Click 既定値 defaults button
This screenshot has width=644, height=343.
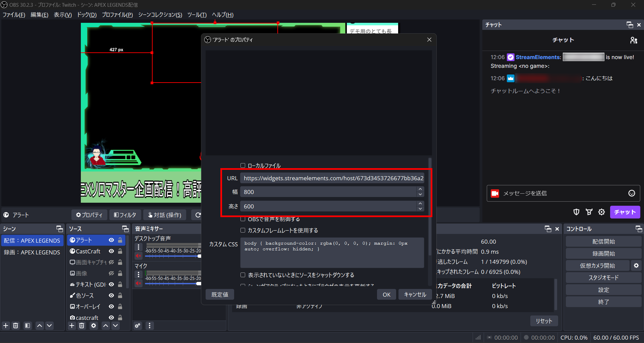click(220, 294)
